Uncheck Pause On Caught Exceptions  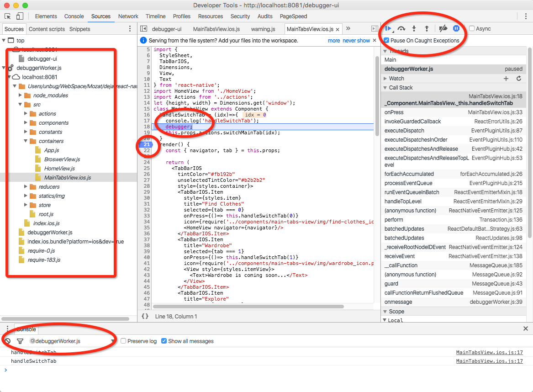386,40
